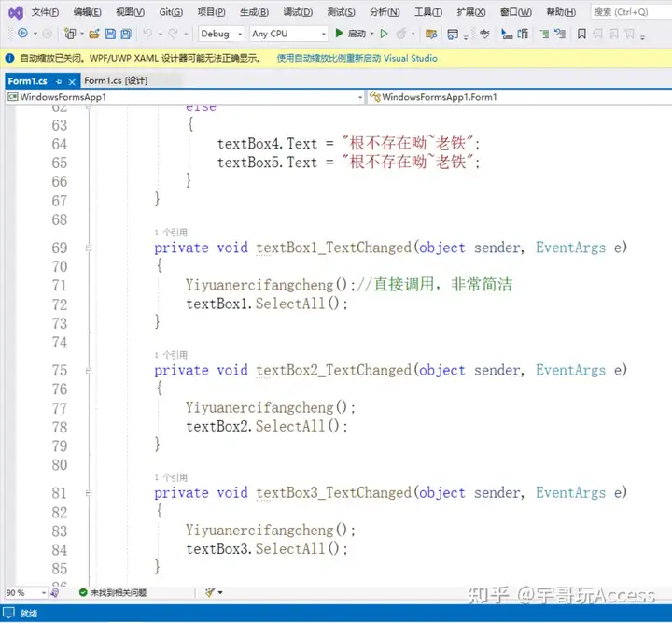Click the info icon in the yellow notification bar
This screenshot has width=672, height=623.
(x=10, y=58)
